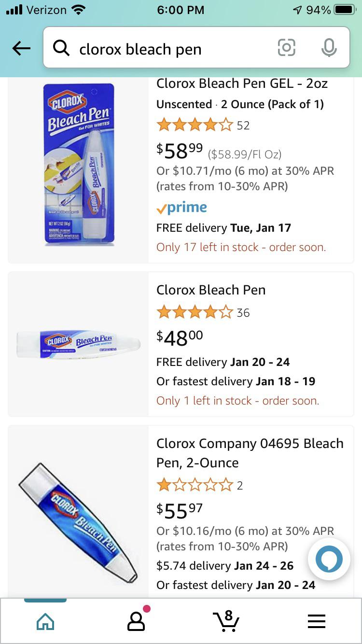
Task: Open the hamburger menu in bottom navigation
Action: tap(317, 622)
